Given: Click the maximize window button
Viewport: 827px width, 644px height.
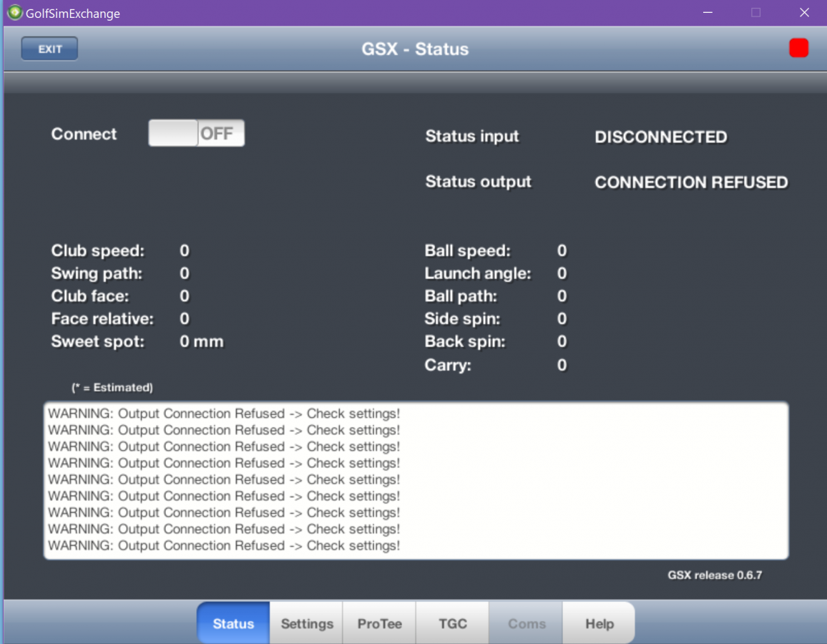Looking at the screenshot, I should pos(755,13).
